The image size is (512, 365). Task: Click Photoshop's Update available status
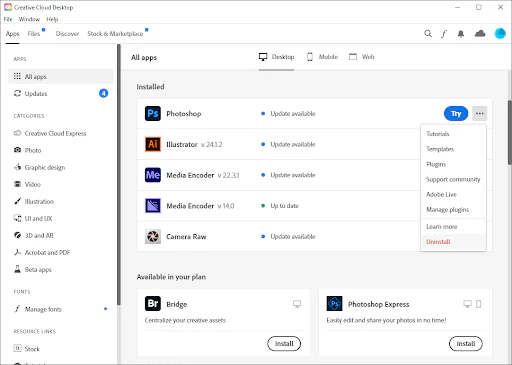(x=288, y=114)
